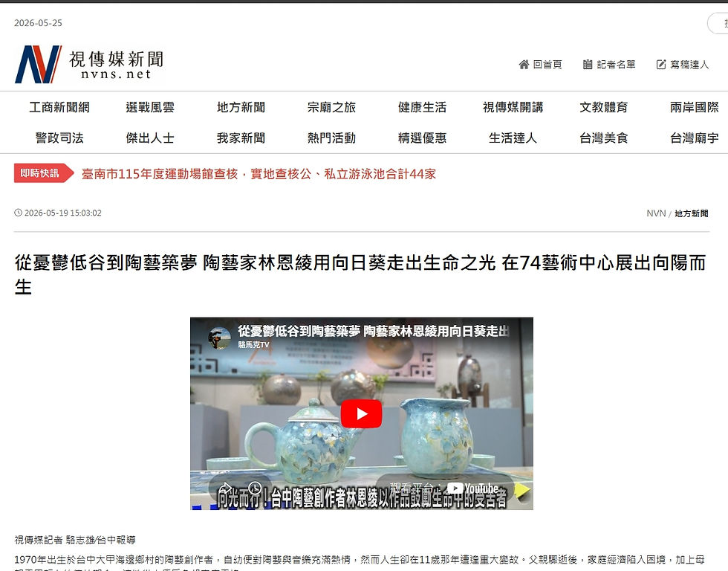
Task: Select 我家新聞 menu item
Action: pyautogui.click(x=241, y=138)
